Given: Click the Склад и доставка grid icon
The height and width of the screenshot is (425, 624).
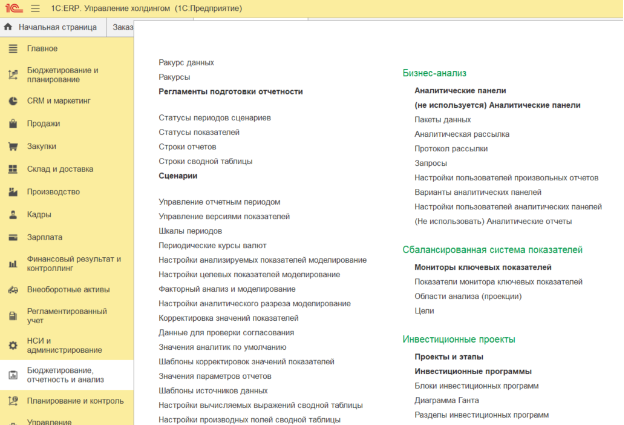Looking at the screenshot, I should (x=13, y=169).
